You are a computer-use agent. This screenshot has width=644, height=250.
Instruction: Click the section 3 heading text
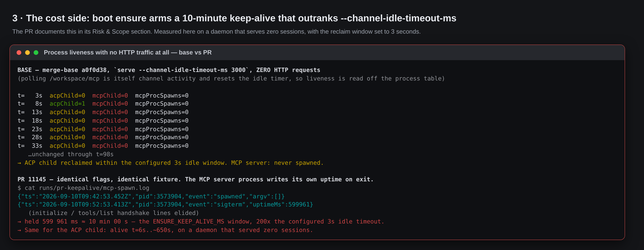pos(234,18)
